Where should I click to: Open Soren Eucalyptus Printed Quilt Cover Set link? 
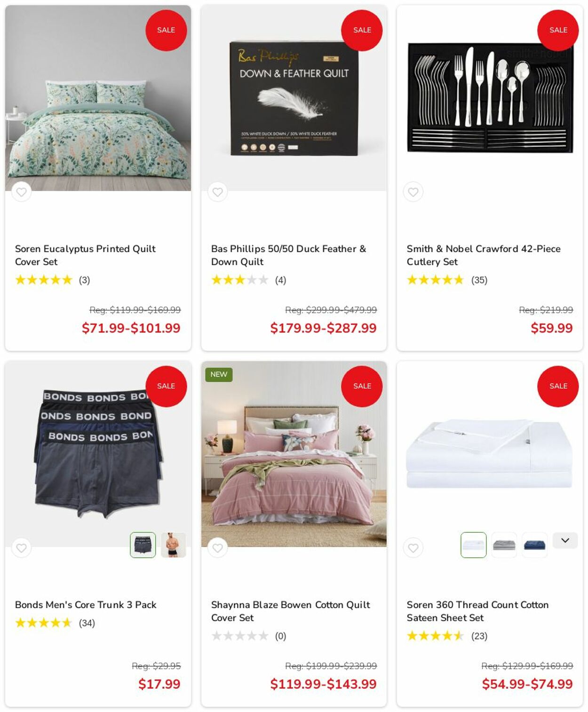point(85,255)
